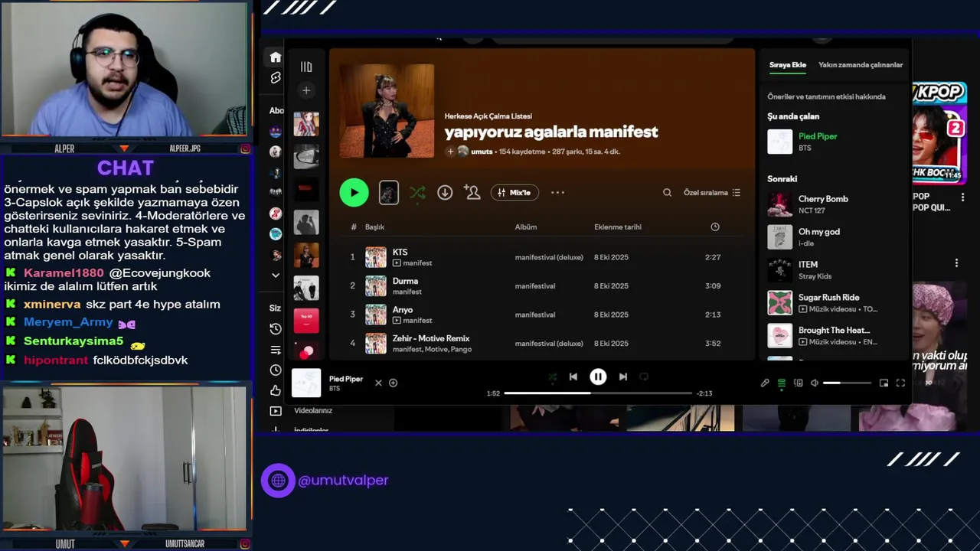This screenshot has width=980, height=551.
Task: Toggle repeat in the player bar
Action: 644,377
